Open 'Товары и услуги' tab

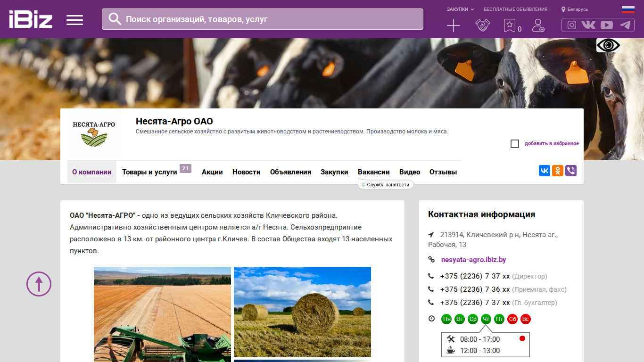click(149, 172)
